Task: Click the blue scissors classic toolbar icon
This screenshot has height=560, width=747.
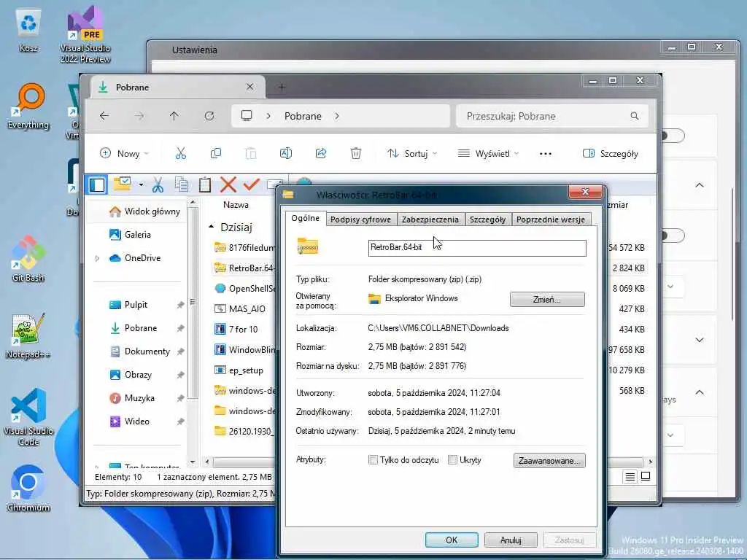Action: coord(158,184)
